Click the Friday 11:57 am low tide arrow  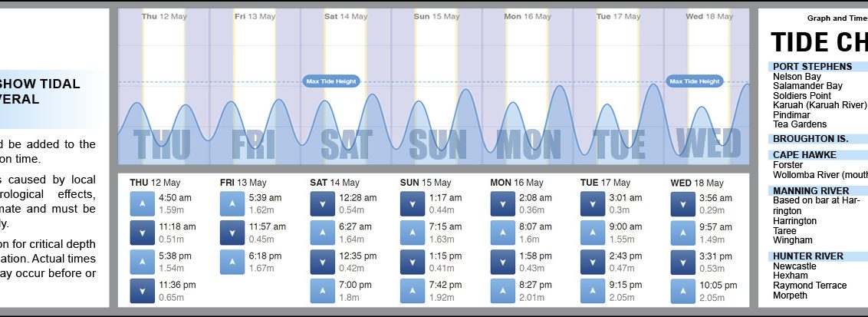pyautogui.click(x=231, y=233)
